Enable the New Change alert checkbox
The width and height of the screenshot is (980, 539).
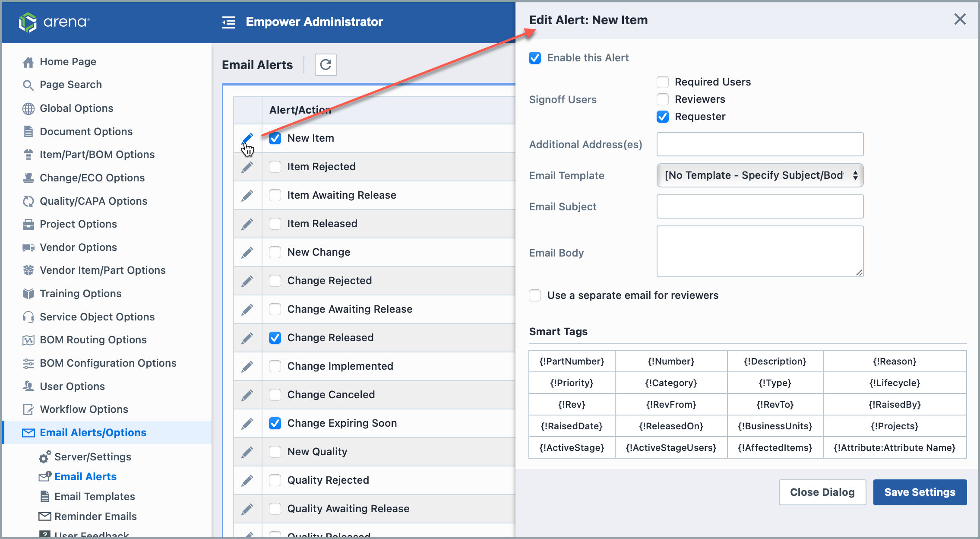click(275, 252)
